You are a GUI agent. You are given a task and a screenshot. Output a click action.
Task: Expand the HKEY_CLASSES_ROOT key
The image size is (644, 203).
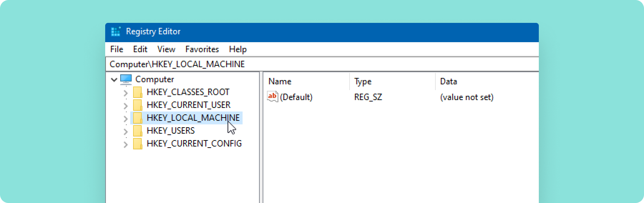point(126,93)
